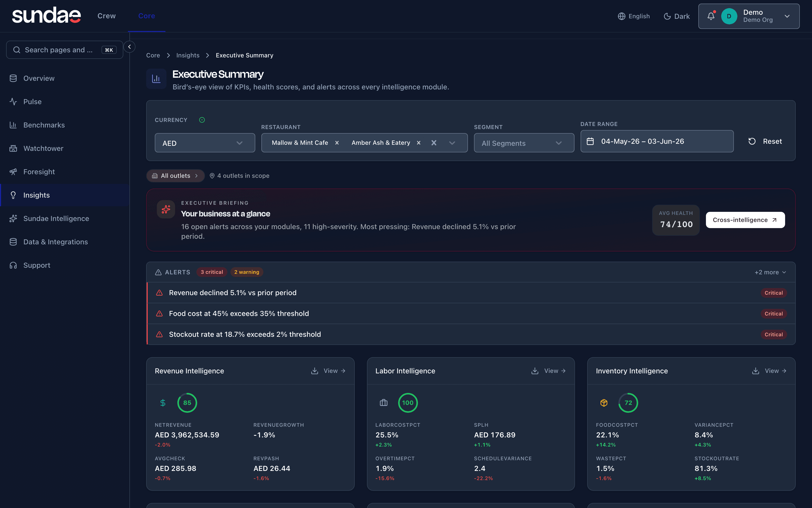Open the AED currency dropdown
This screenshot has width=812, height=508.
click(x=205, y=143)
